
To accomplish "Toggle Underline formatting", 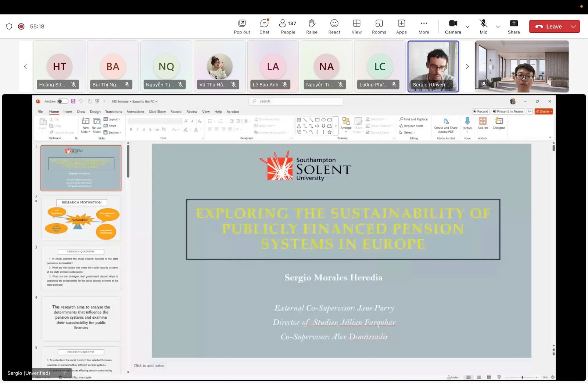I will pos(144,130).
